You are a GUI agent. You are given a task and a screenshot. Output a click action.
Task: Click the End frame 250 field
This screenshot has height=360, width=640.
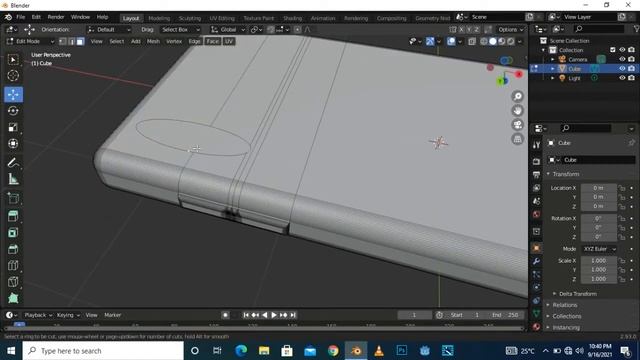coord(505,315)
